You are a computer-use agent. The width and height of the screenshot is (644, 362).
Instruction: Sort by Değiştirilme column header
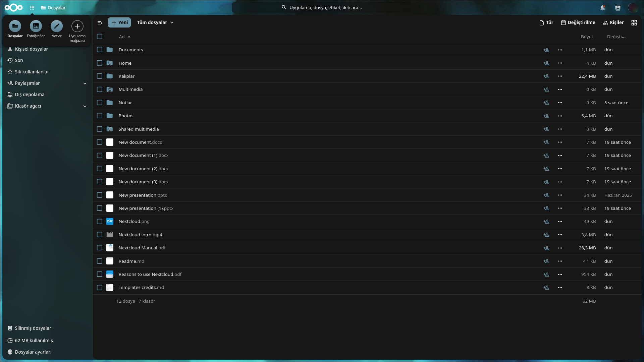(616, 37)
